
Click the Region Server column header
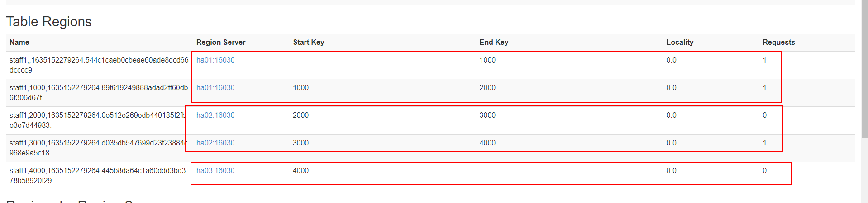click(221, 42)
